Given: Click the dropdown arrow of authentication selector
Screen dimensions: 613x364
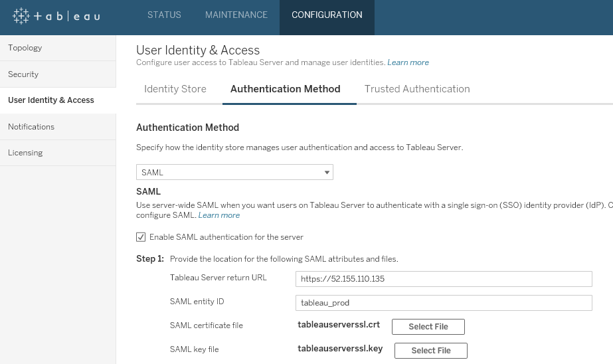Looking at the screenshot, I should [x=327, y=173].
